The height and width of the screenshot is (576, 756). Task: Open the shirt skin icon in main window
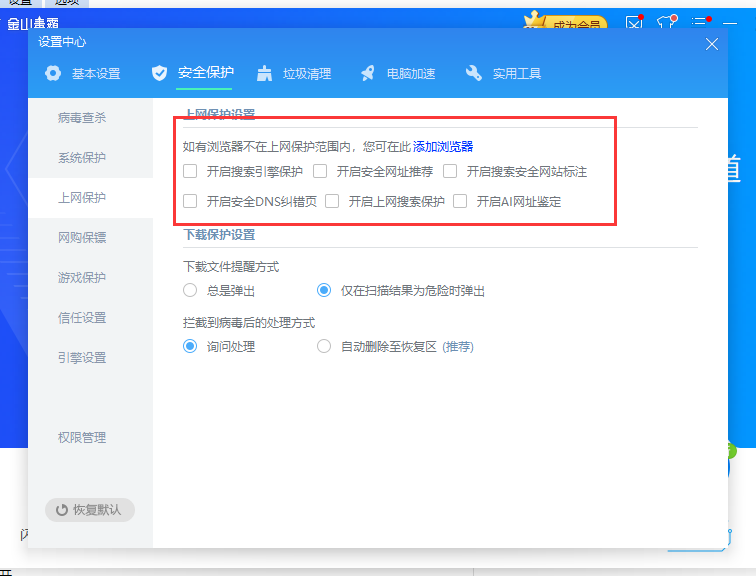click(667, 22)
